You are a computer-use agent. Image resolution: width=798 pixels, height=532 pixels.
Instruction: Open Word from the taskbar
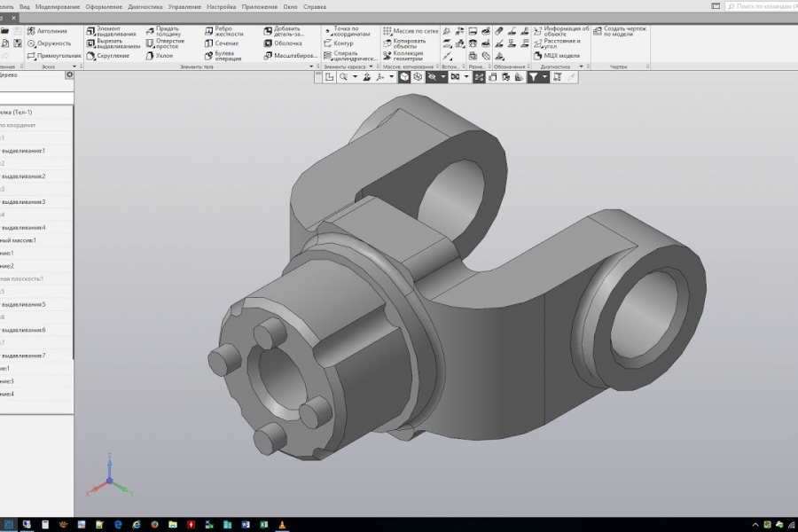click(x=246, y=524)
